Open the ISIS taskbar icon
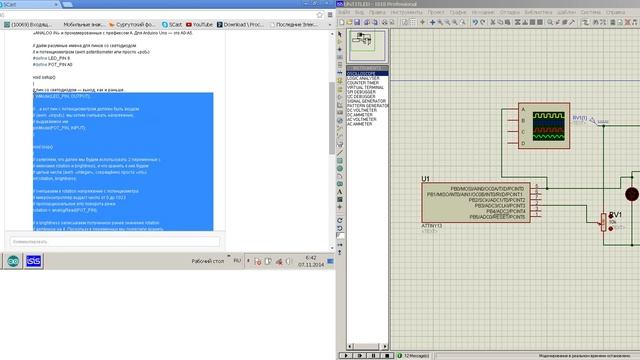This screenshot has height=360, width=640. (33, 261)
